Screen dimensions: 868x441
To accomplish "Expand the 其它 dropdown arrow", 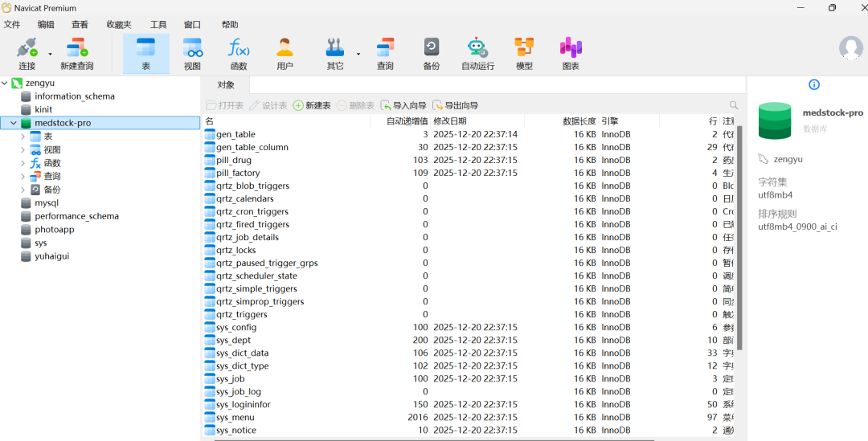I will [358, 55].
